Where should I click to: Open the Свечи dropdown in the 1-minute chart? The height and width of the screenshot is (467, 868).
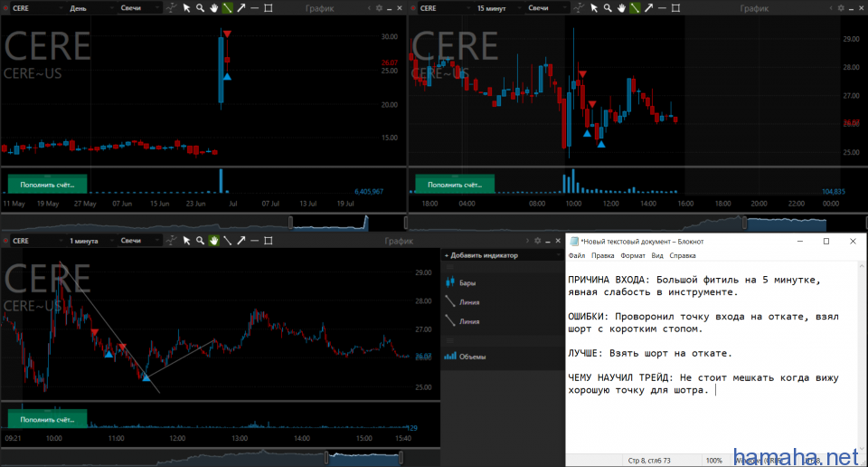pos(139,241)
